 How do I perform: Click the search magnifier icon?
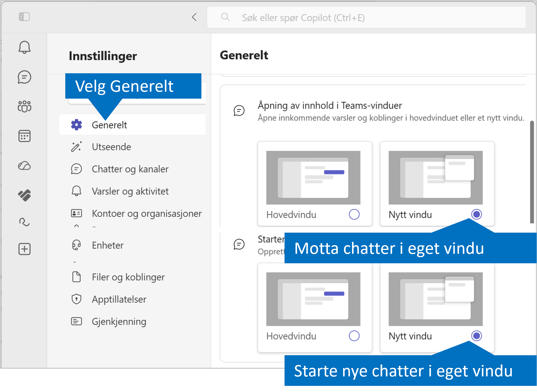tap(225, 17)
